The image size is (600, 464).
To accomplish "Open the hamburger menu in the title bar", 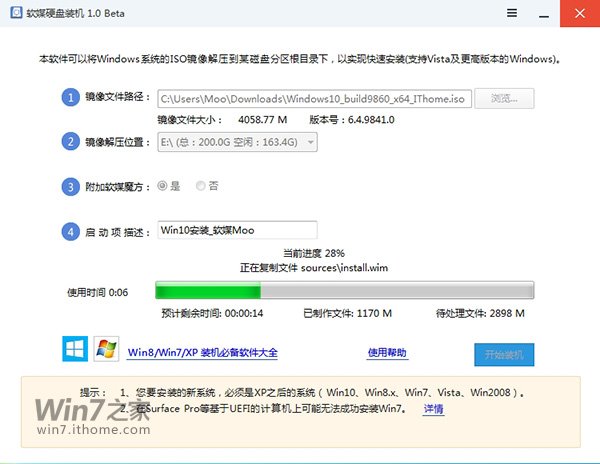I will coord(512,13).
